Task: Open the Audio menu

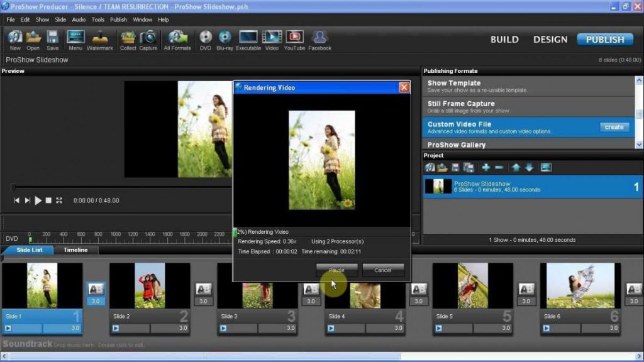Action: coord(78,19)
